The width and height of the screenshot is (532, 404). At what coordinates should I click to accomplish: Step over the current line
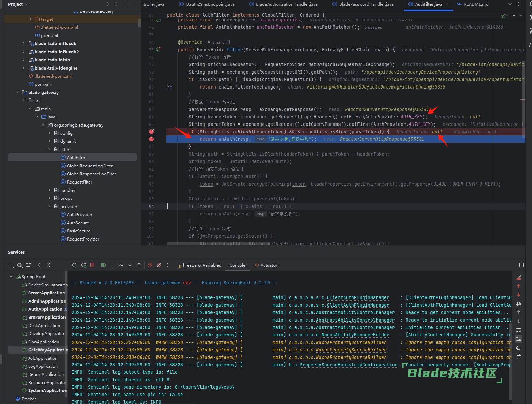coord(121,265)
